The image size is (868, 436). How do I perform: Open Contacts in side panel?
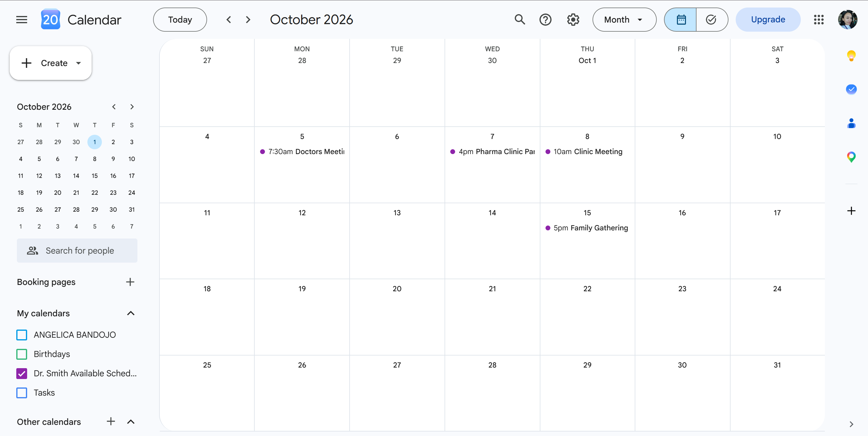(851, 123)
